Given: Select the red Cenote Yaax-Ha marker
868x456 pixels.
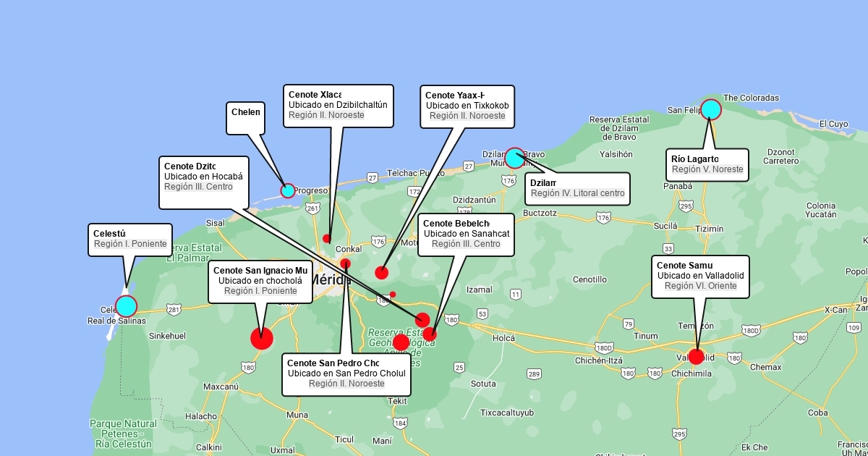Looking at the screenshot, I should click(x=381, y=273).
